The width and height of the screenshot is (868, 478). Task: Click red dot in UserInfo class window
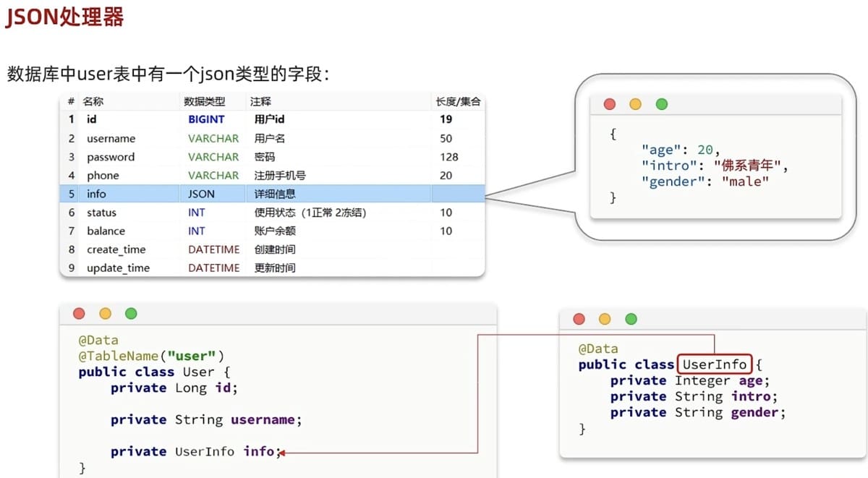(x=579, y=319)
